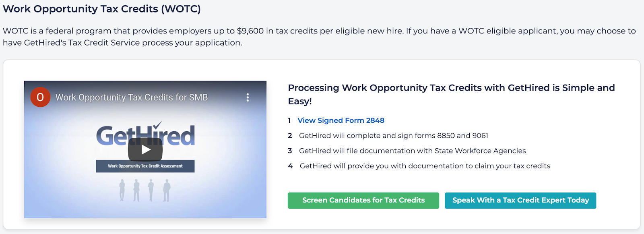Select step about forms 8850 and 9061
The width and height of the screenshot is (644, 234).
click(x=393, y=136)
